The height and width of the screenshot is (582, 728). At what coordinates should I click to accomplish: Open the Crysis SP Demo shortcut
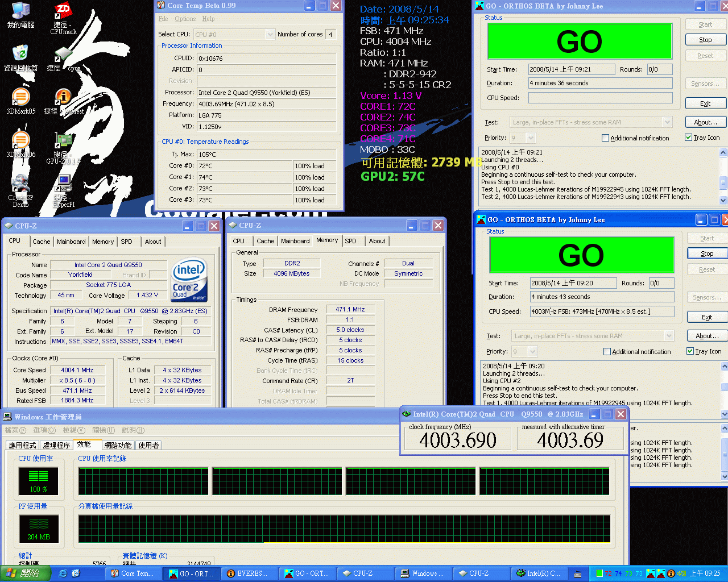pos(20,191)
